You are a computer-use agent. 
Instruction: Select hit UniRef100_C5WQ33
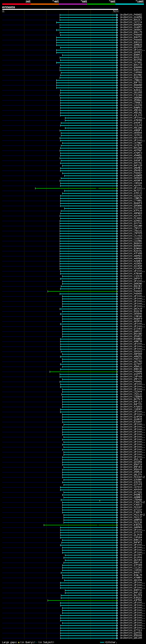[x=131, y=80]
